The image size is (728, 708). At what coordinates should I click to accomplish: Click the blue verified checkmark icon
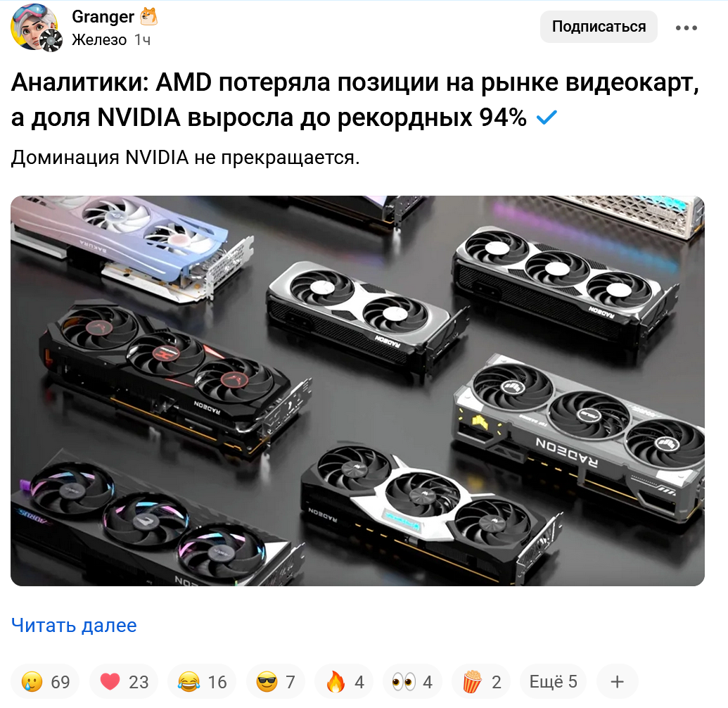(547, 118)
